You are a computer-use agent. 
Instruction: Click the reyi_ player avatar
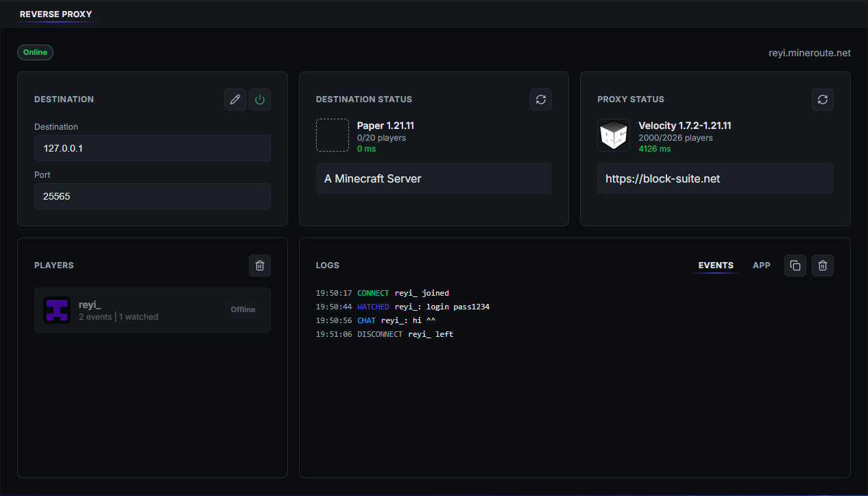click(x=57, y=310)
